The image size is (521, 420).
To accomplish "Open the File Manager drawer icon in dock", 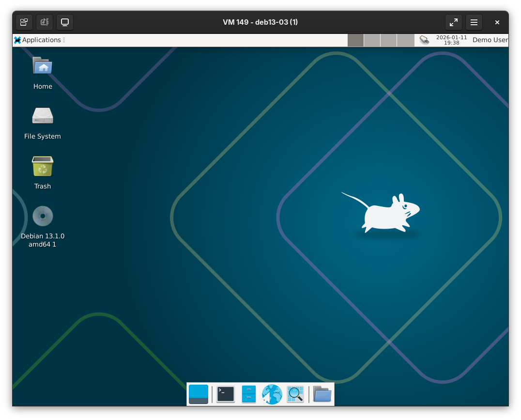I will [249, 394].
